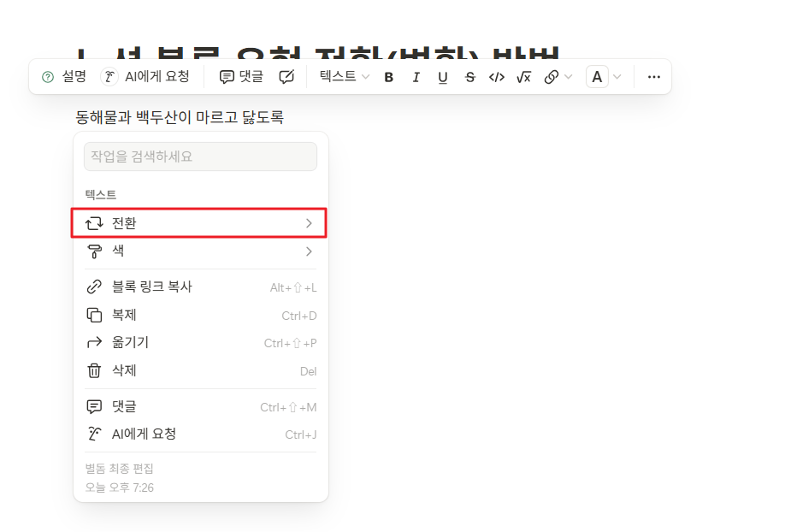The image size is (785, 532).
Task: Insert an equation with the math icon
Action: pos(524,76)
